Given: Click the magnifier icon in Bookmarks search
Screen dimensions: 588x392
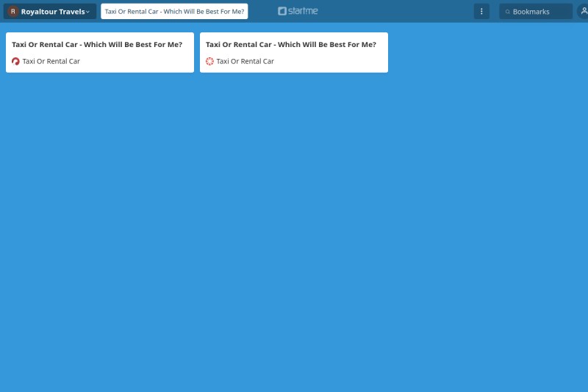Looking at the screenshot, I should tap(507, 12).
